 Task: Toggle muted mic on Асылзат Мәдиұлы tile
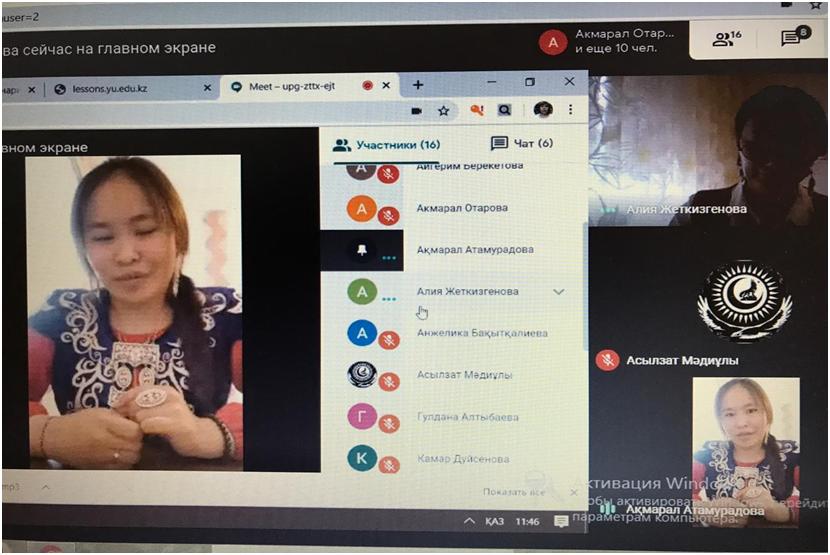click(607, 360)
